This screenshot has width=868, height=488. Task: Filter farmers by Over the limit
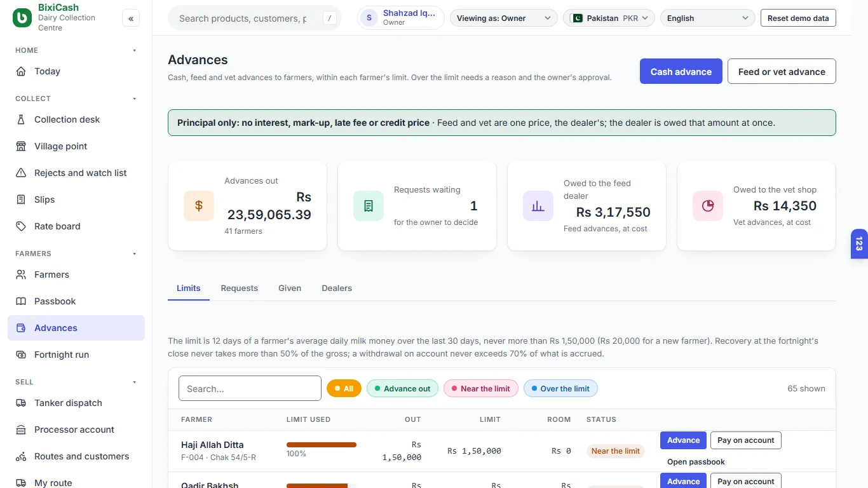(560, 388)
